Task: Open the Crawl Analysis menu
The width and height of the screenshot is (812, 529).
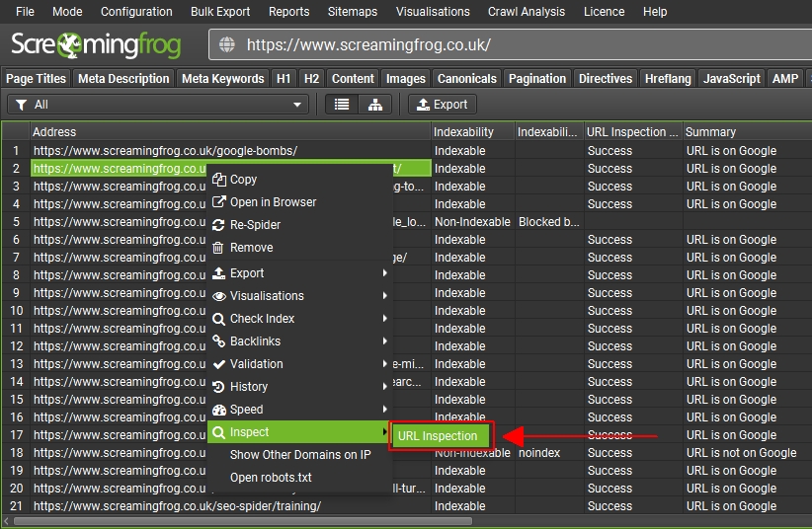Action: (527, 12)
